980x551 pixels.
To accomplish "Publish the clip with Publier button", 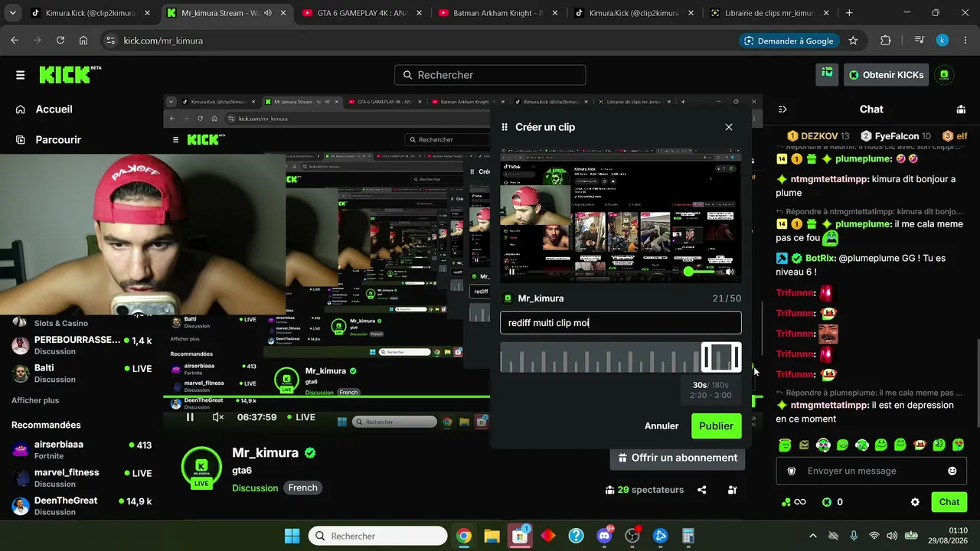I will pos(716,425).
